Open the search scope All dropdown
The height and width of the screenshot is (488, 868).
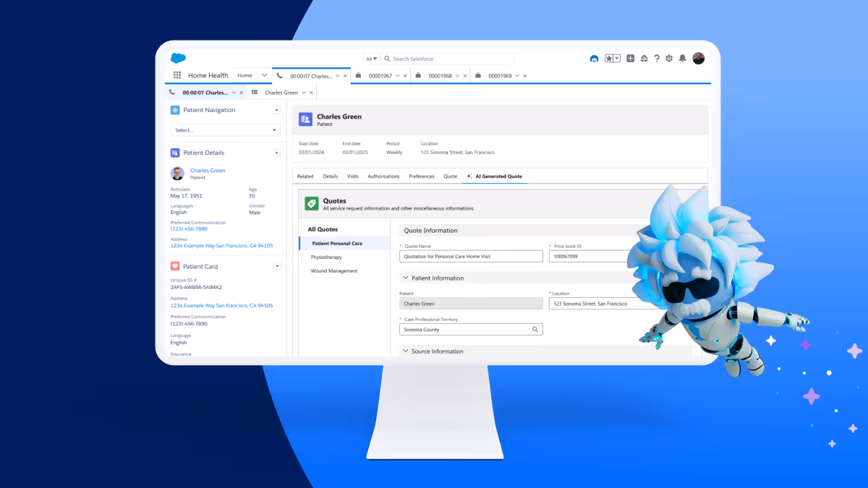[372, 59]
